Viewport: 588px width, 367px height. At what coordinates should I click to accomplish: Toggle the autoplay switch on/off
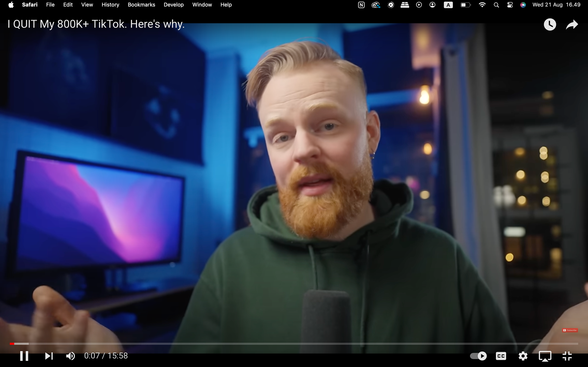pyautogui.click(x=478, y=356)
